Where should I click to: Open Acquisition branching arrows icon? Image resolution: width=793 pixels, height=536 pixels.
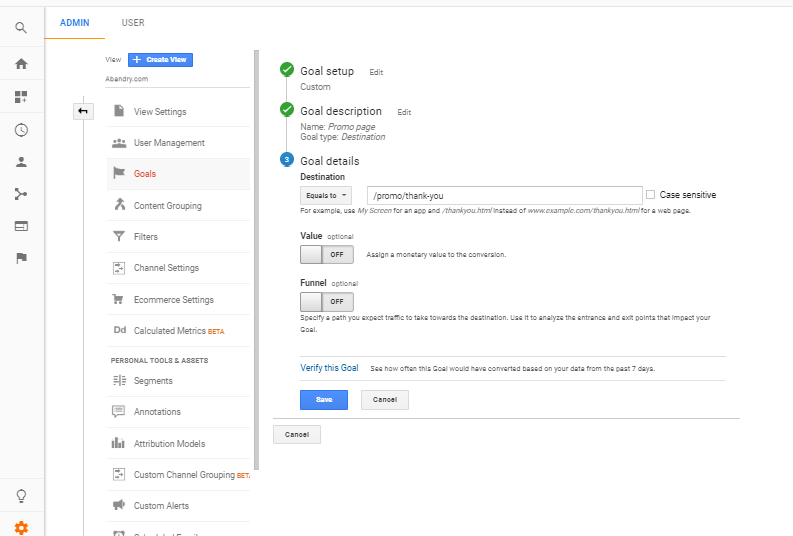pyautogui.click(x=21, y=194)
